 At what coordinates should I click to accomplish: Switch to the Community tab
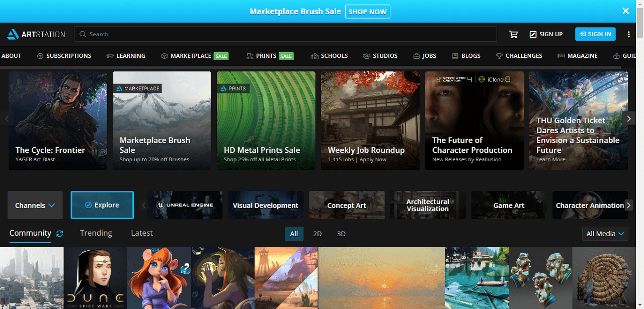click(x=30, y=233)
